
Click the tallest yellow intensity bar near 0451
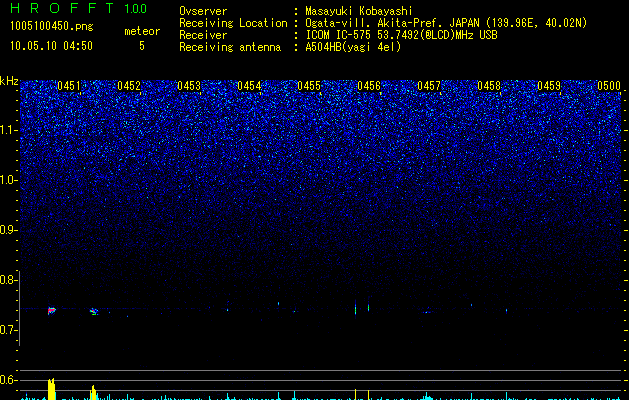[51, 389]
